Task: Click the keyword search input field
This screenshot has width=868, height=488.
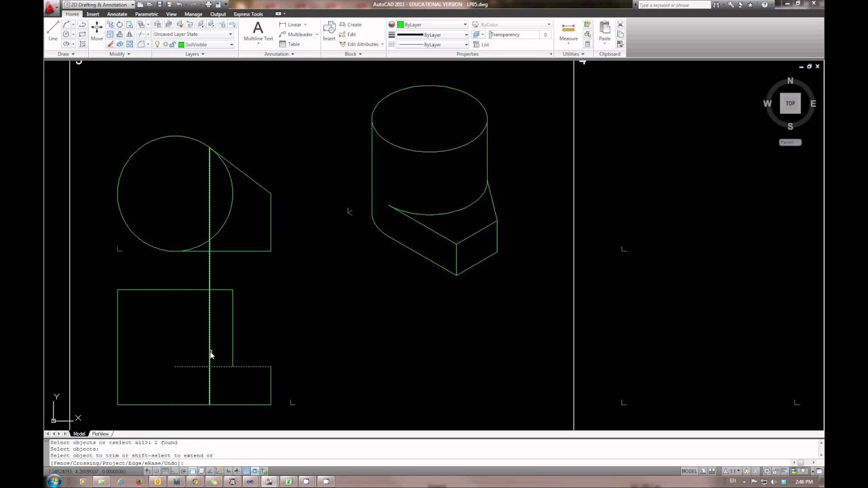Action: (674, 5)
